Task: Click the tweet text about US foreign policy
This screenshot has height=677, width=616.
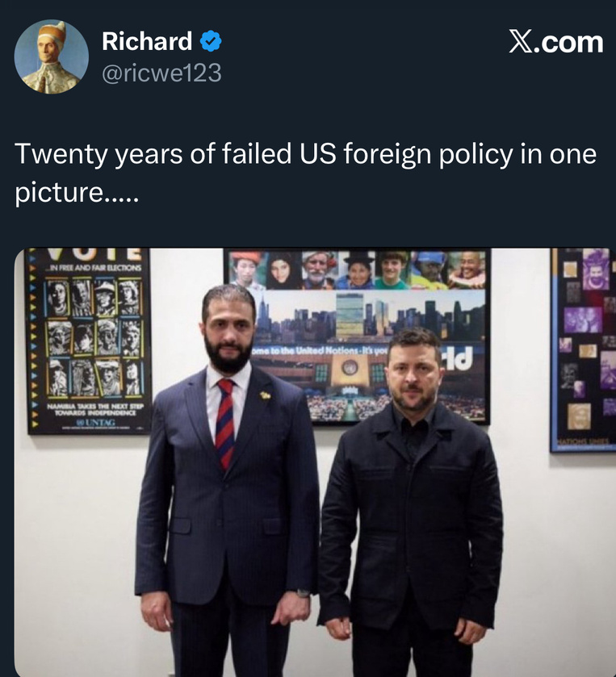Action: tap(305, 172)
